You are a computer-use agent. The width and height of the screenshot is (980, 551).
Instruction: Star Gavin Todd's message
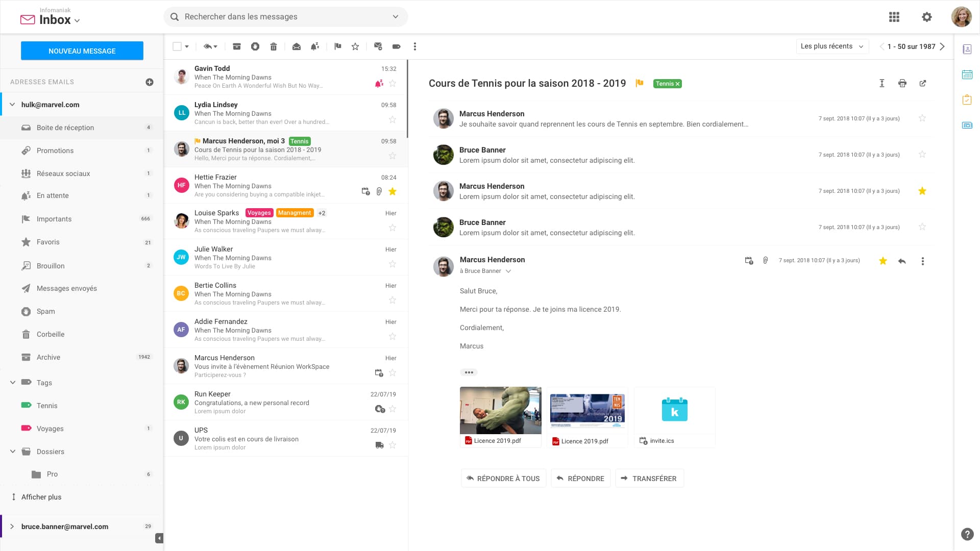[393, 83]
